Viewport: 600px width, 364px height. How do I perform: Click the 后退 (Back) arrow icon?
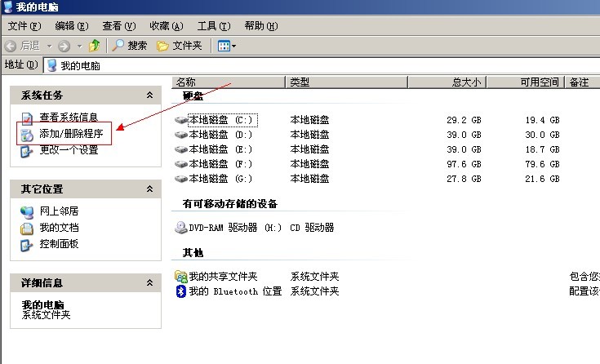coord(11,46)
